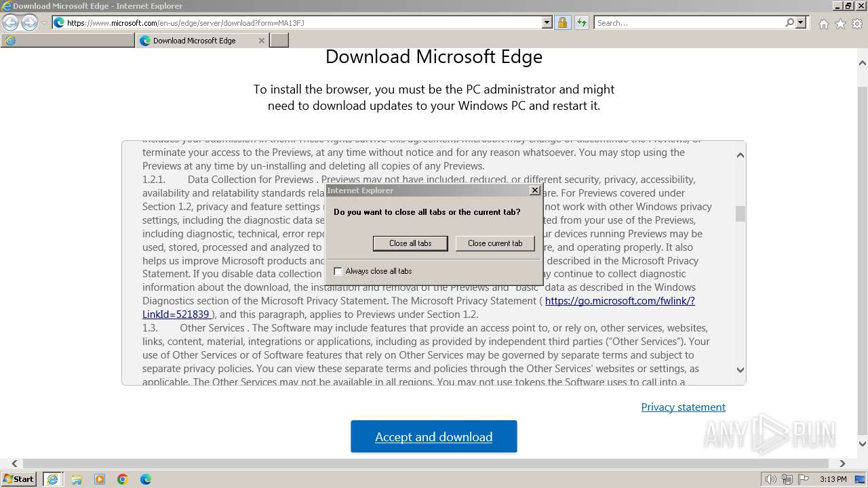Click the license text scroll-up arrow
Image resolution: width=868 pixels, height=488 pixels.
coord(740,155)
